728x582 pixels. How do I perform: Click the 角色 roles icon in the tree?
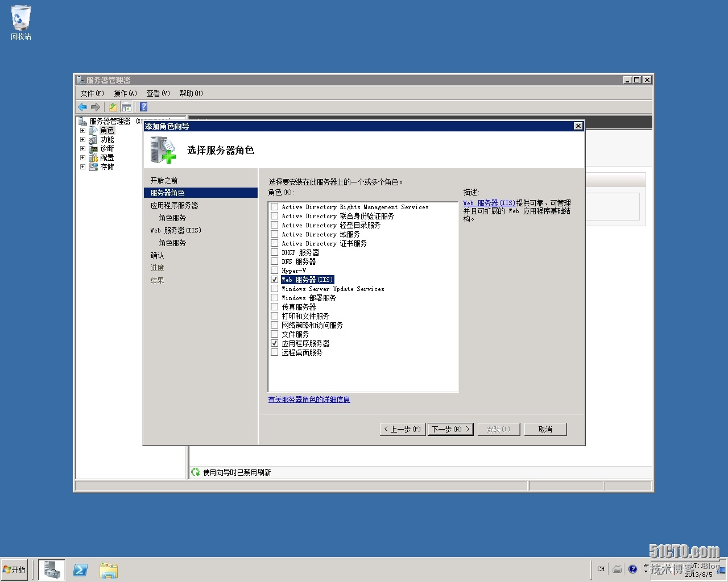coord(93,130)
